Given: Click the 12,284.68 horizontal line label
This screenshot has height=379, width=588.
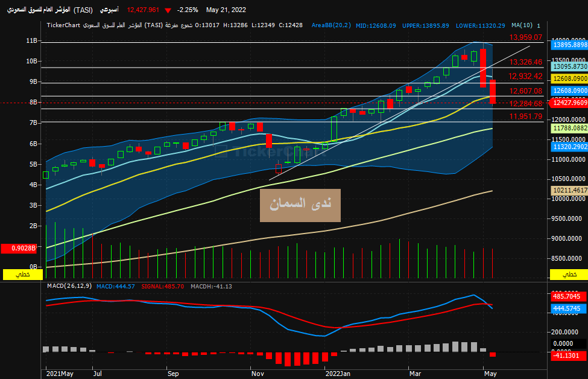Looking at the screenshot, I should pos(526,104).
